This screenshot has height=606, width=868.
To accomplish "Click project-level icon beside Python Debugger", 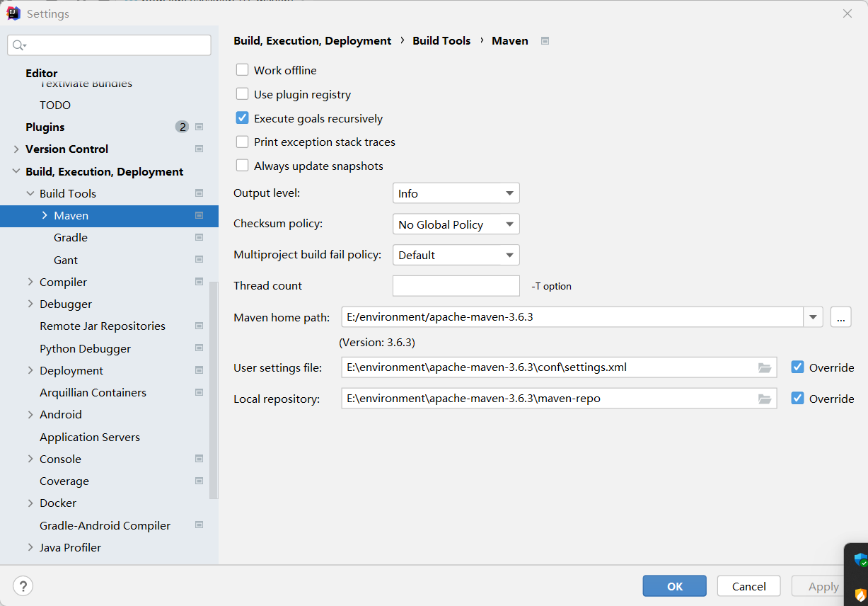I will click(x=199, y=348).
